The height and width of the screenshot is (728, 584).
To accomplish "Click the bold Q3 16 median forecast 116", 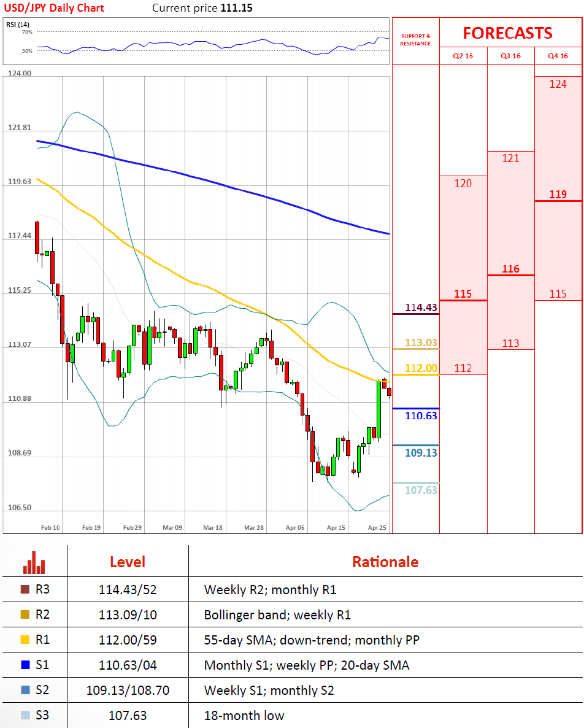I will point(511,269).
